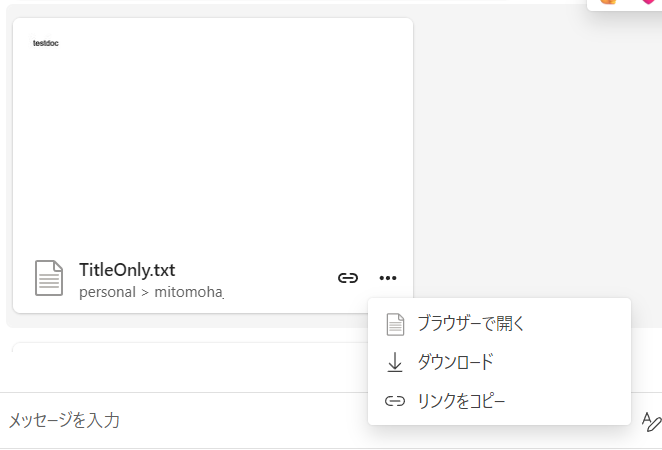Click the copy link chain icon on file card

[x=348, y=278]
